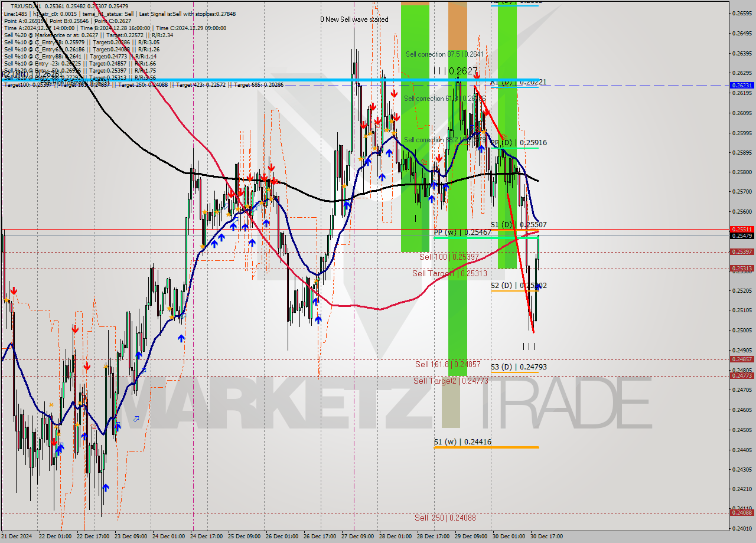Click the 'S3 (D) | 0.24793' support label
The width and height of the screenshot is (756, 543).
tap(519, 367)
